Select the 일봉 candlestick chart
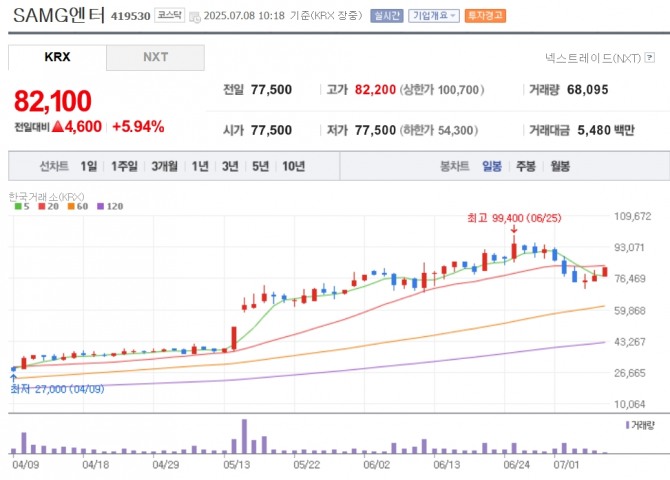 click(492, 166)
